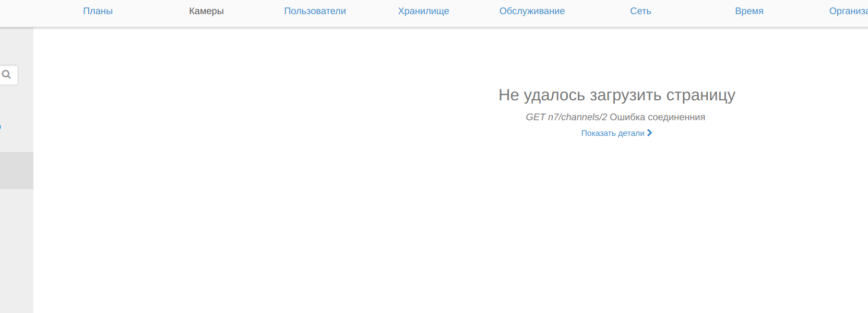Open the Планы tab
This screenshot has width=868, height=313.
click(x=98, y=11)
